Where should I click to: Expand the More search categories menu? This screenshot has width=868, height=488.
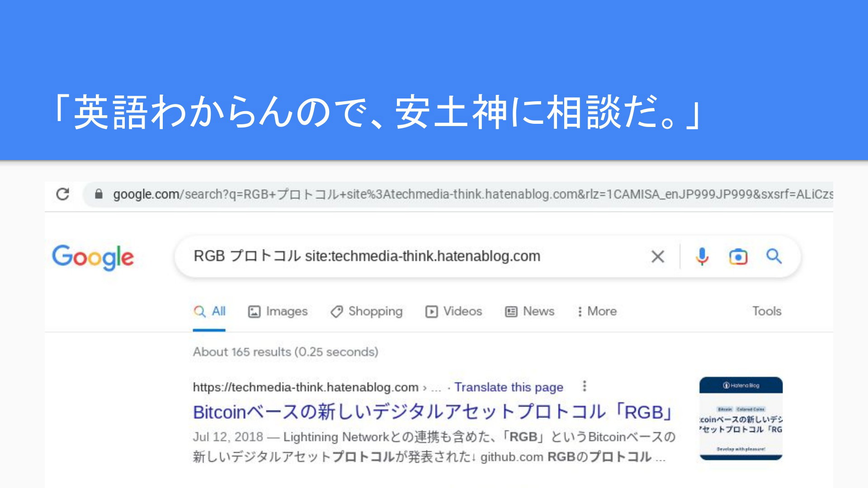pos(597,311)
